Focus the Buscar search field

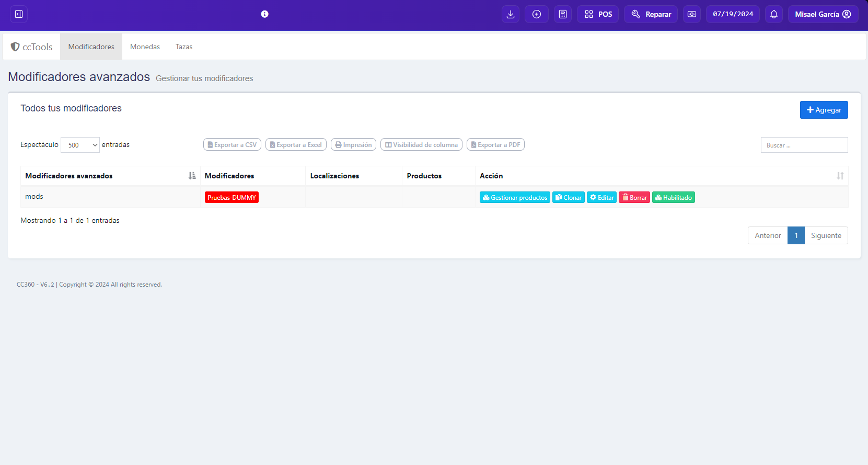point(804,145)
